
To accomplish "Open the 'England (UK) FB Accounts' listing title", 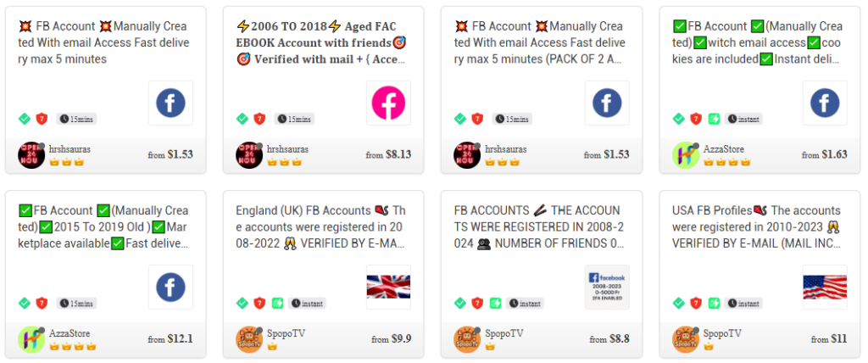I will coord(321,226).
